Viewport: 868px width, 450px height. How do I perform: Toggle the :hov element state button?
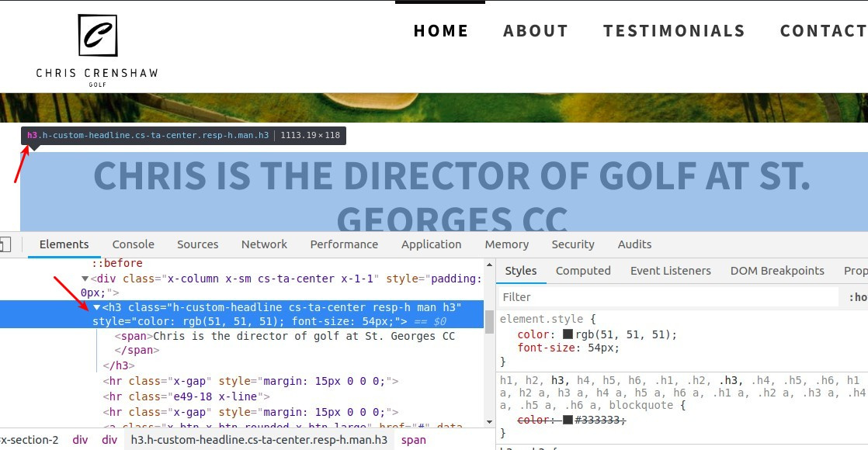[x=858, y=297]
